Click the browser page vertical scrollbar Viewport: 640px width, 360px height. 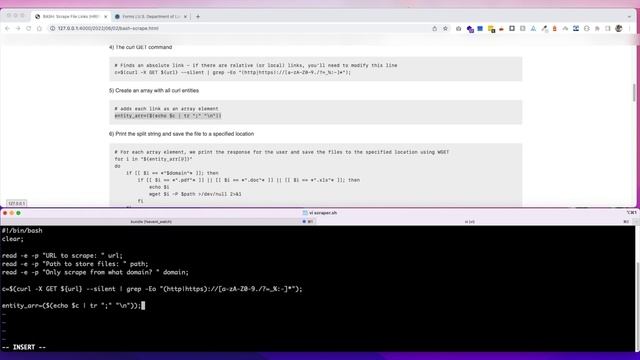point(634,93)
